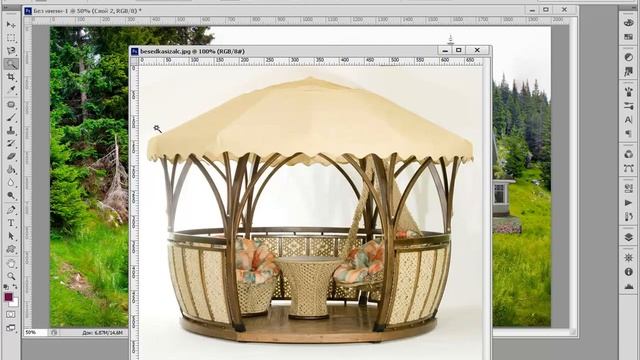Select the Custom Shape tool
Image resolution: width=640 pixels, height=360 pixels.
pyautogui.click(x=11, y=249)
